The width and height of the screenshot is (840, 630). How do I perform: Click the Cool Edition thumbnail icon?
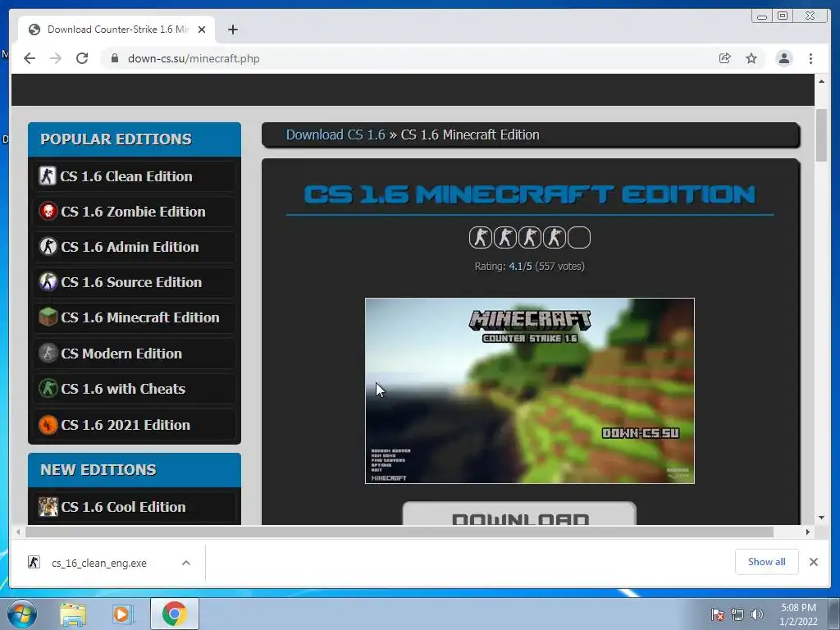click(48, 506)
